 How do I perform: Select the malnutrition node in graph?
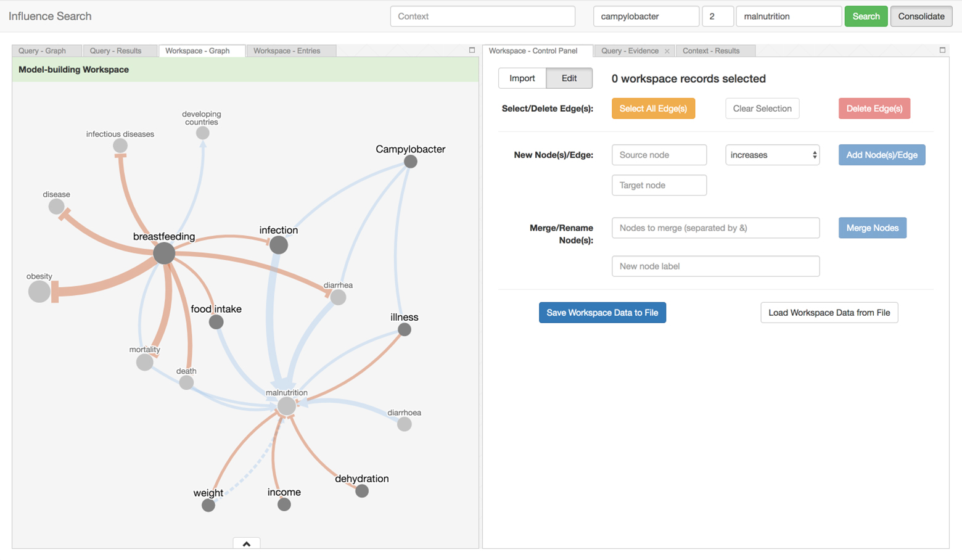pyautogui.click(x=286, y=406)
